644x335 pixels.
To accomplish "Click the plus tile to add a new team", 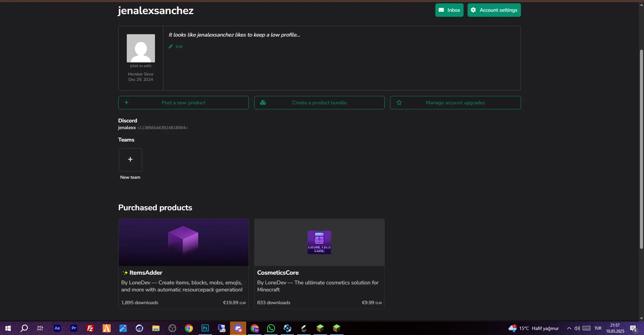I will [x=130, y=160].
